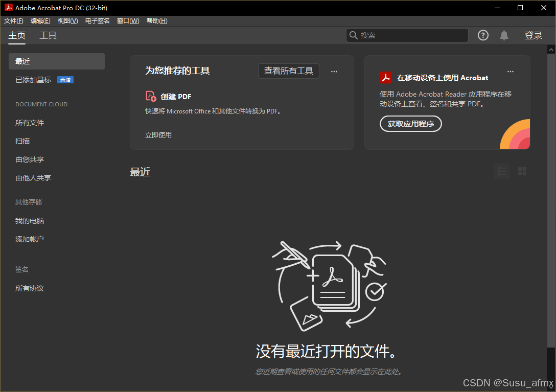The image size is (556, 392).
Task: Click the DOCUMENT CLOUD heading
Action: [x=41, y=104]
